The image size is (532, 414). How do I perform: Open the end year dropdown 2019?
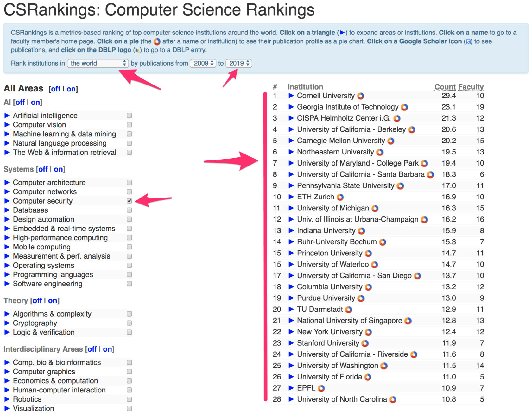pyautogui.click(x=239, y=63)
